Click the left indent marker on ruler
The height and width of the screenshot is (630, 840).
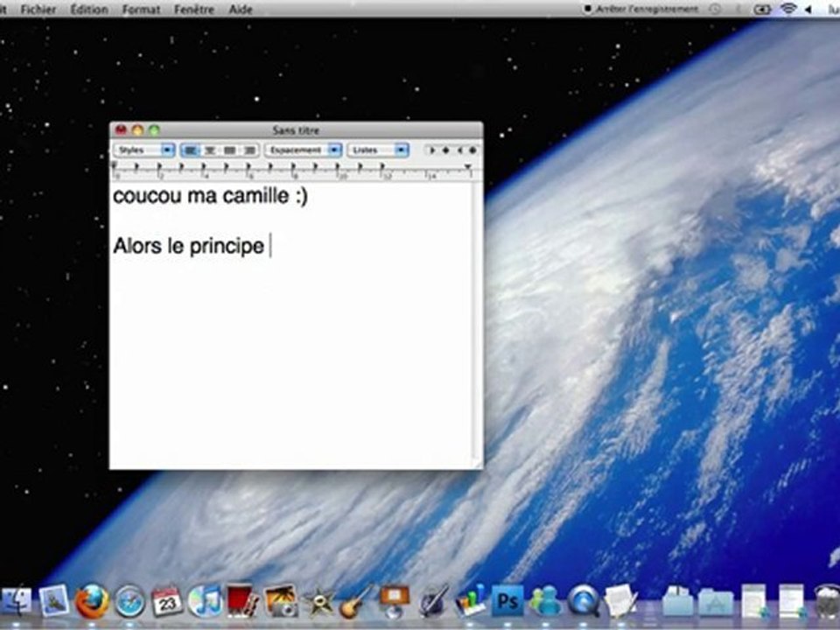(x=114, y=166)
